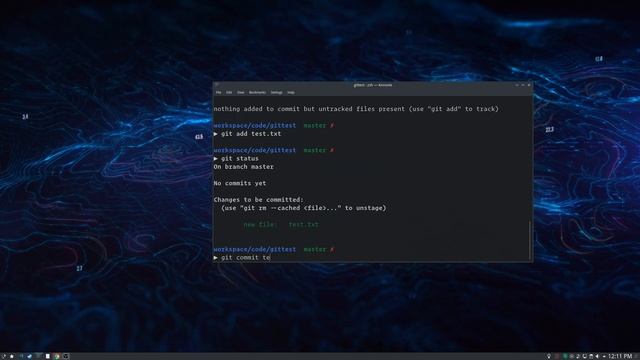Click the 12:11 PM clock
The height and width of the screenshot is (360, 640).
(620, 356)
